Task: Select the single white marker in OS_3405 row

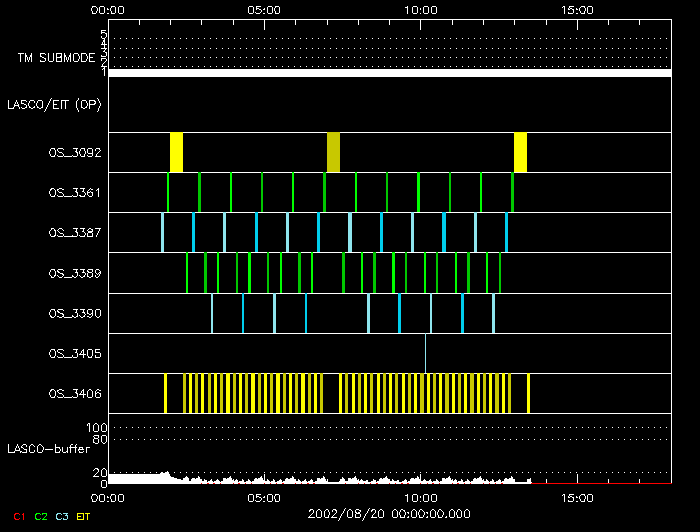Action: point(425,353)
